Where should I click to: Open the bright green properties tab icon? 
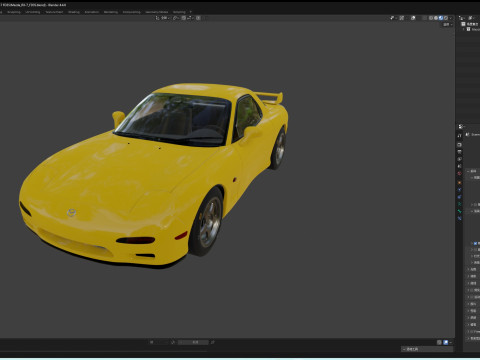tap(460, 211)
